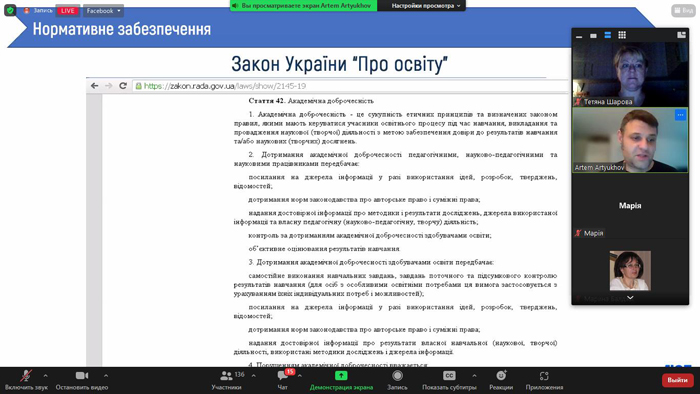Expand video options arrow next to camera

coord(106,376)
